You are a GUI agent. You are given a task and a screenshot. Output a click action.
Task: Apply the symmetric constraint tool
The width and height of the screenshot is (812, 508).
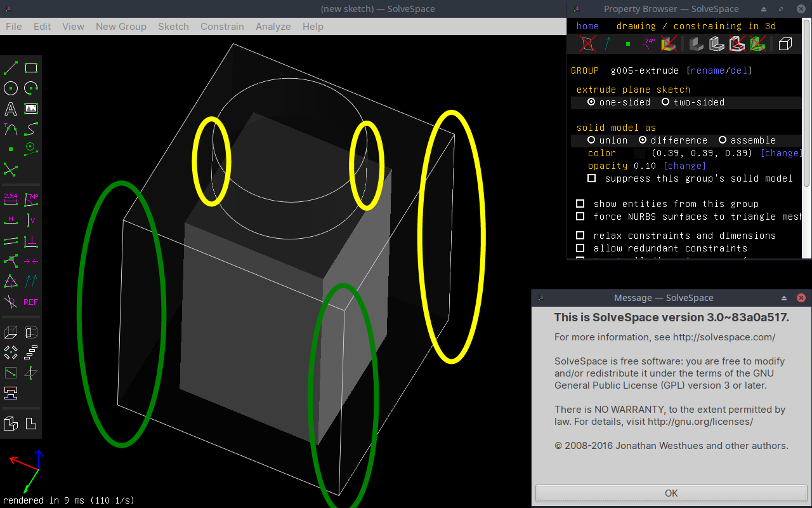tap(31, 260)
